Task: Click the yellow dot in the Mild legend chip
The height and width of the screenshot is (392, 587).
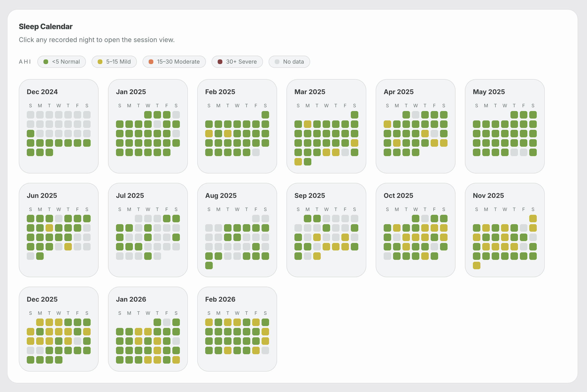Action: coord(100,62)
